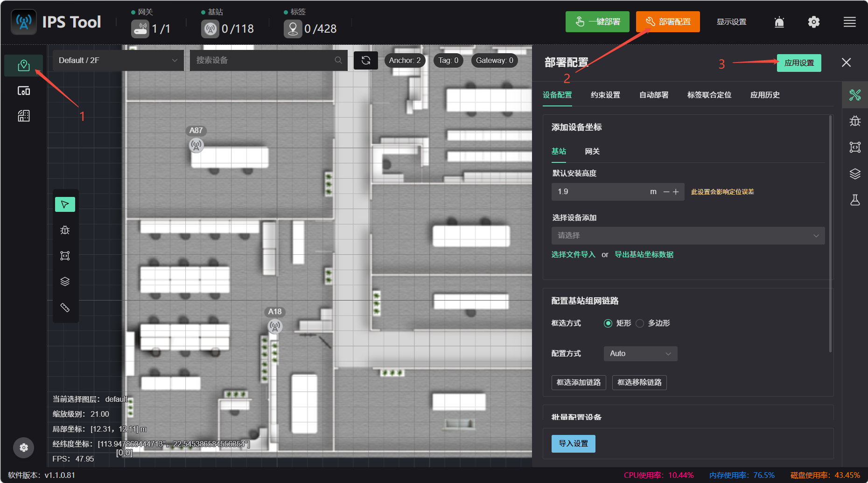
Task: Select the 多边形 selection mode
Action: click(x=640, y=323)
